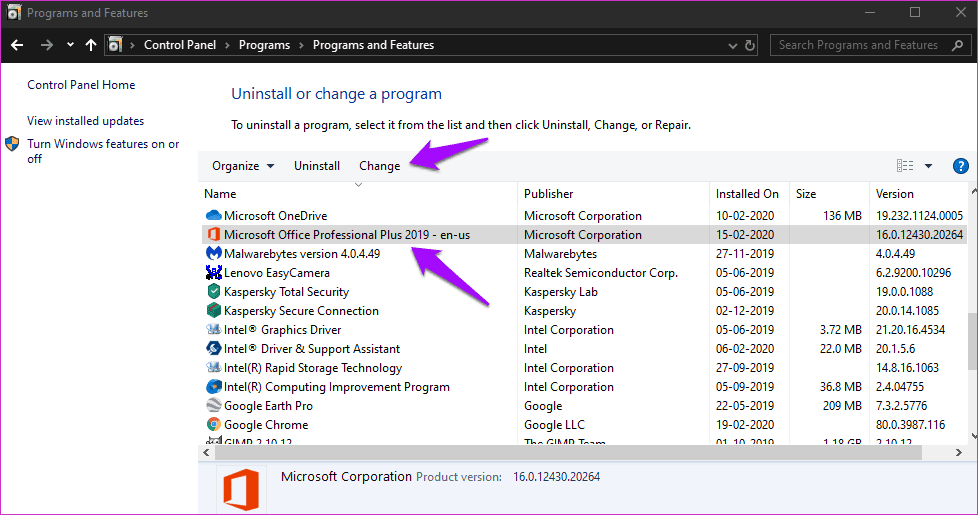Click the Kaspersky Total Security icon

[213, 292]
